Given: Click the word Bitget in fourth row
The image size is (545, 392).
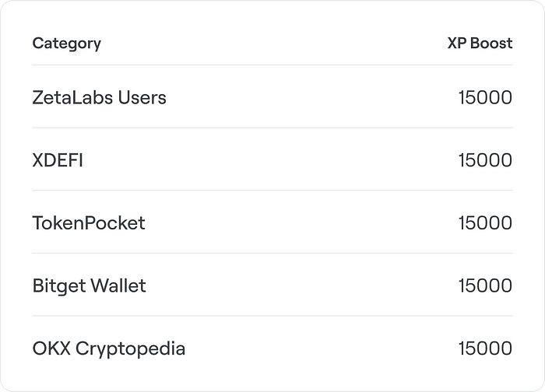Looking at the screenshot, I should [59, 286].
